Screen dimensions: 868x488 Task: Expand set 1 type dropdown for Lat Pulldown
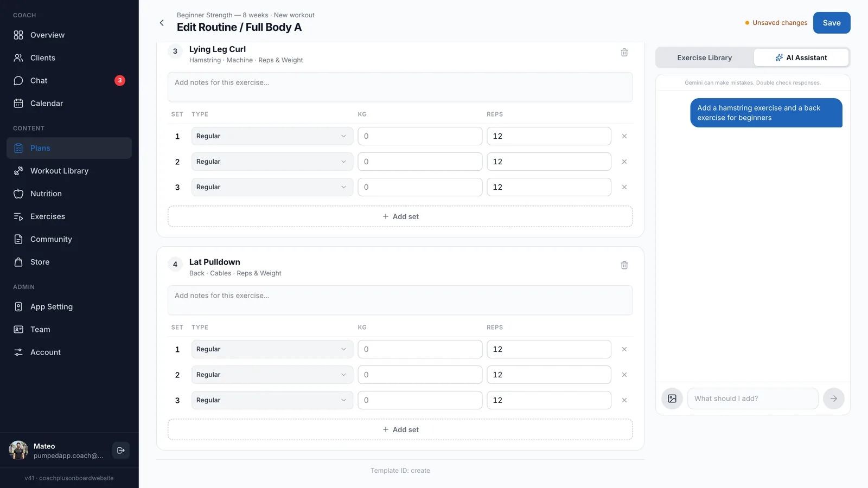[x=272, y=349]
